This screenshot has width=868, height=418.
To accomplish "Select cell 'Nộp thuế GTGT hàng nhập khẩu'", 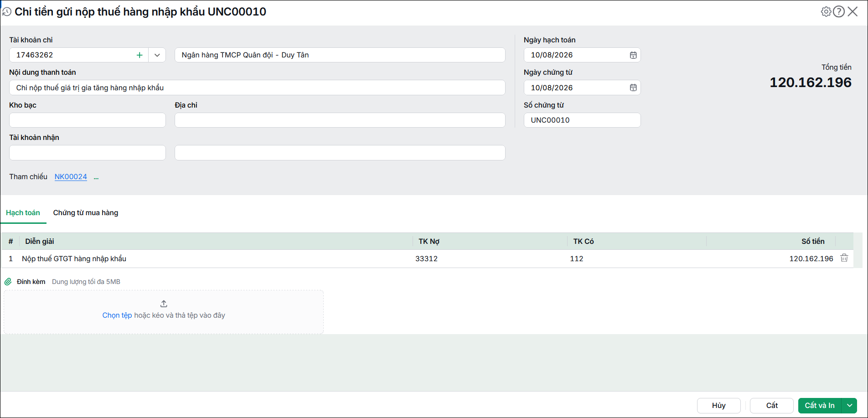I will [216, 258].
